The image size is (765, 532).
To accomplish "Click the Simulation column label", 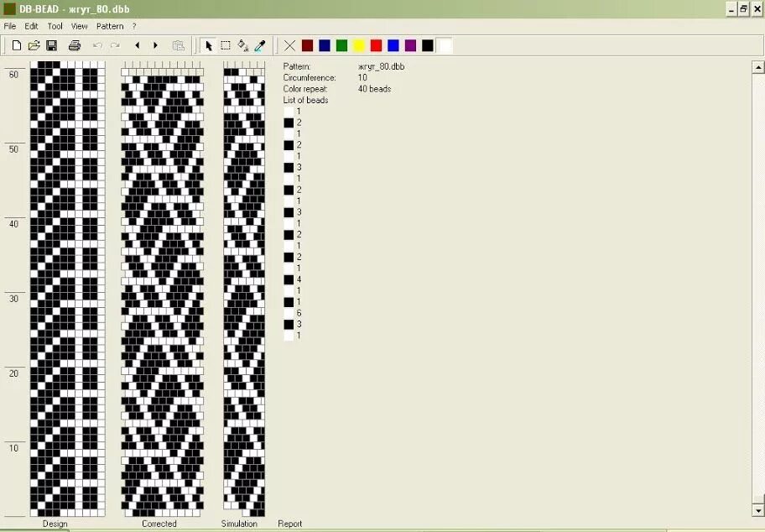I will (239, 524).
